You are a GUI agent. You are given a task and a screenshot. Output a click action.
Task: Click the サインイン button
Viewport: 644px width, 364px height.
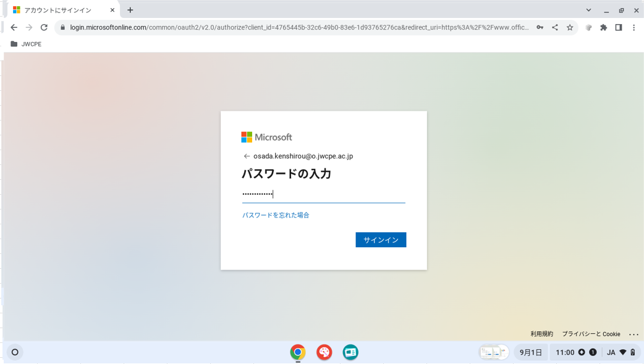(x=381, y=240)
